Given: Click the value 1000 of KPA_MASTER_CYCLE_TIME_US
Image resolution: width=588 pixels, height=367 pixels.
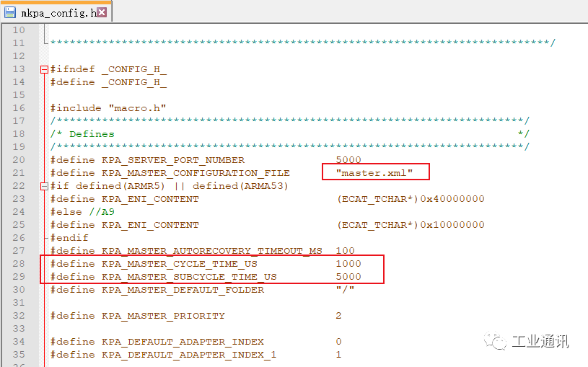Looking at the screenshot, I should click(x=348, y=264).
